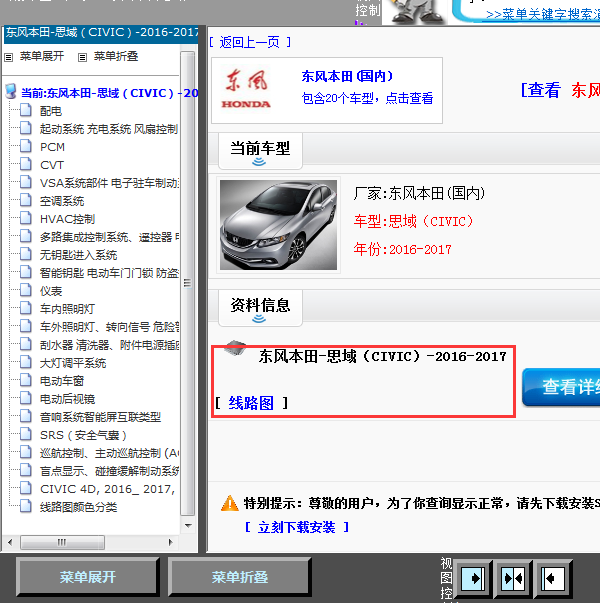Click document icon beside 大灯调平系统
Viewport: 600px width, 603px height.
pyautogui.click(x=26, y=362)
